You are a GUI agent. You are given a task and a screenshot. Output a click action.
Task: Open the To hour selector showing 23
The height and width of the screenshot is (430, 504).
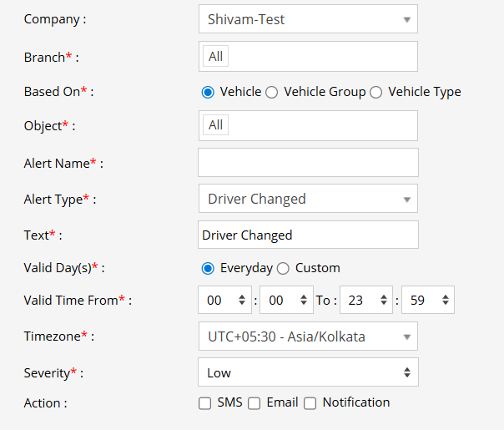click(366, 300)
